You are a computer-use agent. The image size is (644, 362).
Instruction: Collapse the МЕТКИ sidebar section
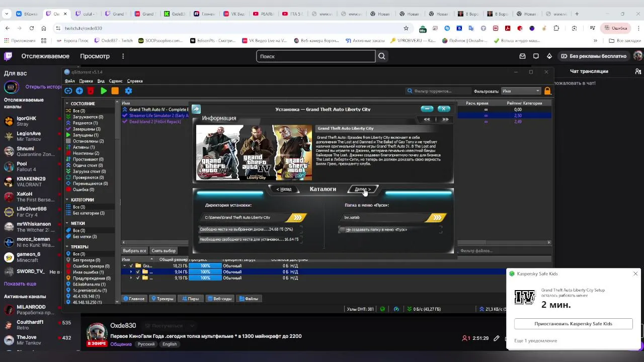click(x=67, y=224)
